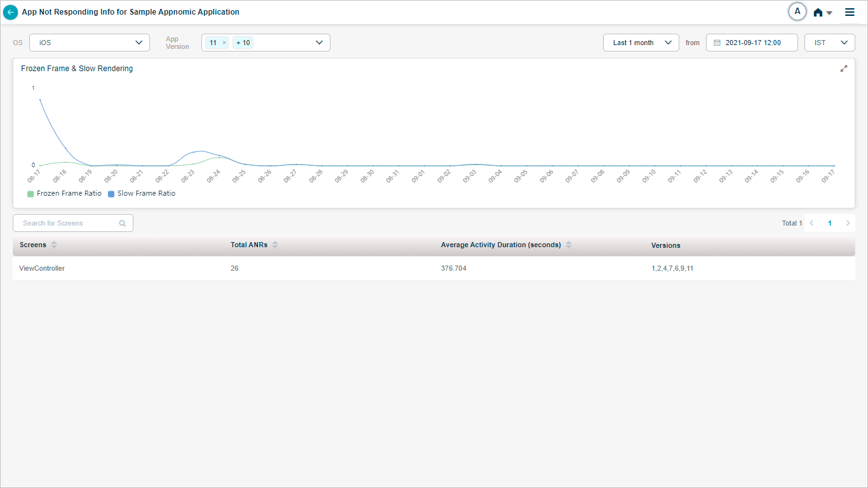Click the Total 1 count label

pos(792,223)
